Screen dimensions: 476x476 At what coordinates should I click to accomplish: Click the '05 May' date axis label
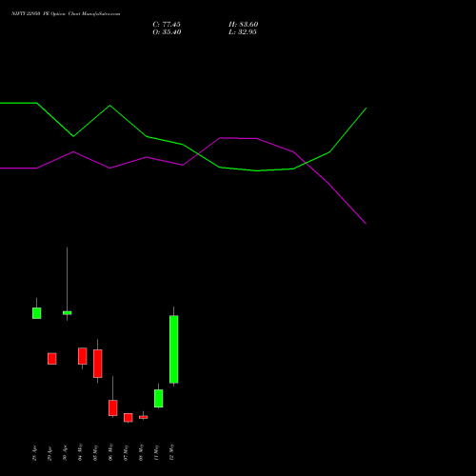95,452
